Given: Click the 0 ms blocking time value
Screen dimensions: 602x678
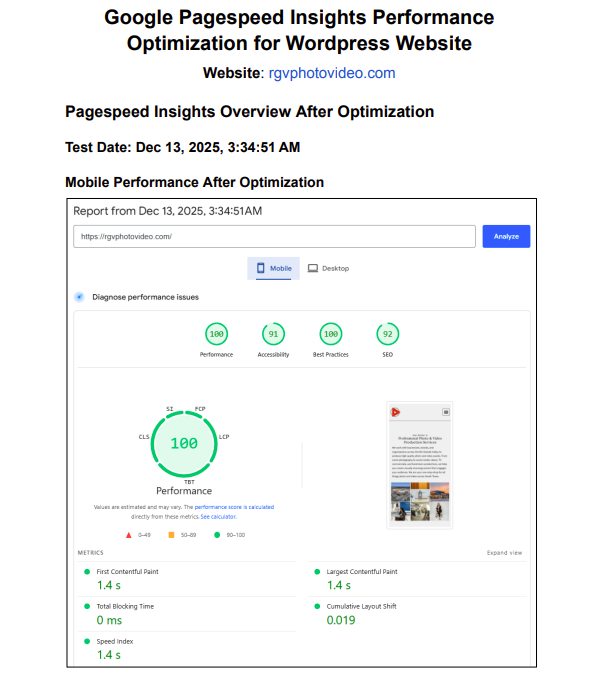Looking at the screenshot, I should coord(109,620).
